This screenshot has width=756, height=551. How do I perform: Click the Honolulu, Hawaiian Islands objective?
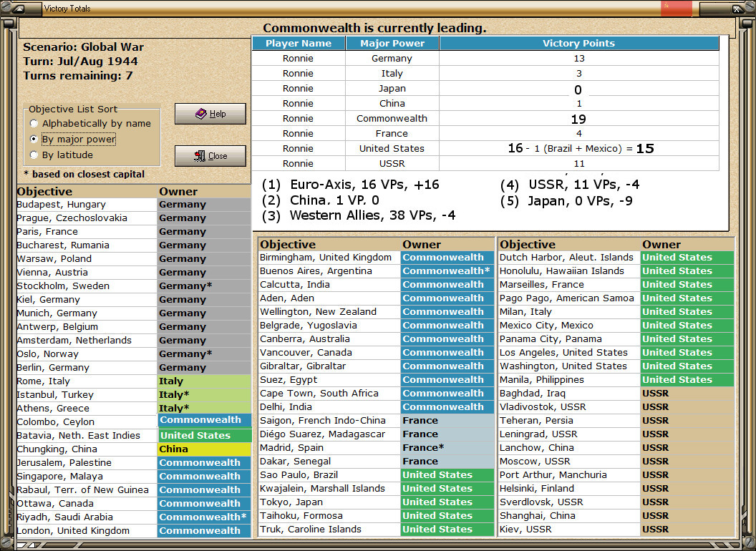pyautogui.click(x=562, y=271)
